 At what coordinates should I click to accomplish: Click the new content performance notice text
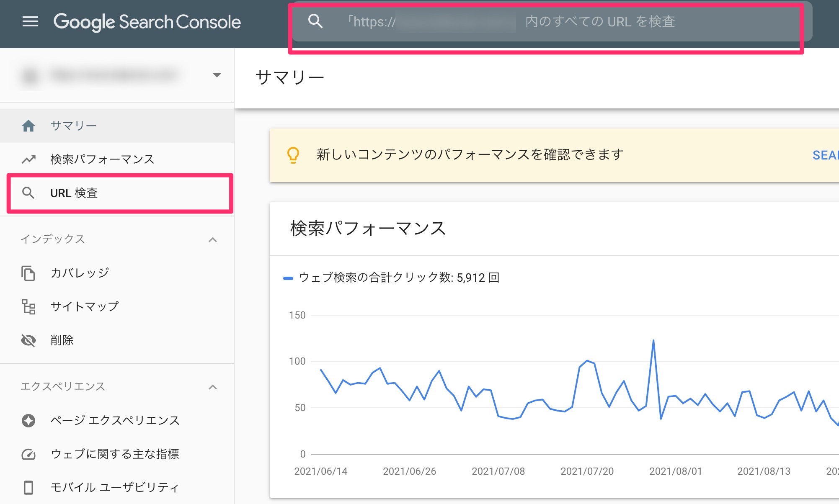click(470, 155)
